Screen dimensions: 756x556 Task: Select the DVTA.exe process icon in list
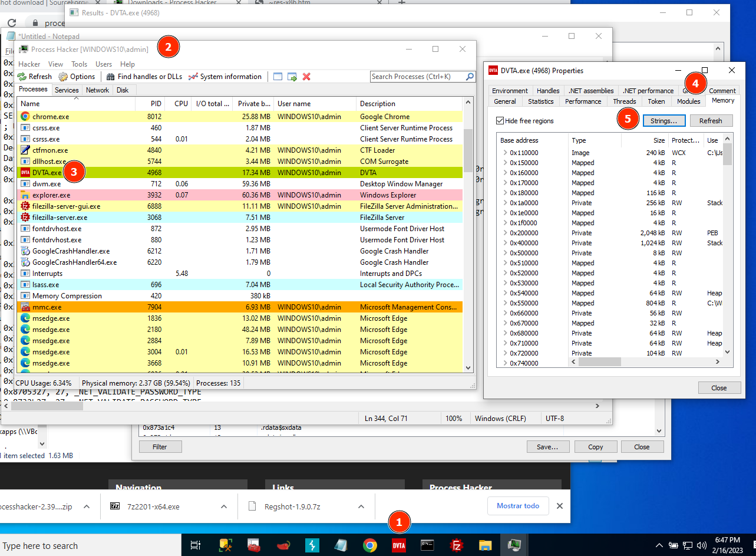(x=25, y=173)
